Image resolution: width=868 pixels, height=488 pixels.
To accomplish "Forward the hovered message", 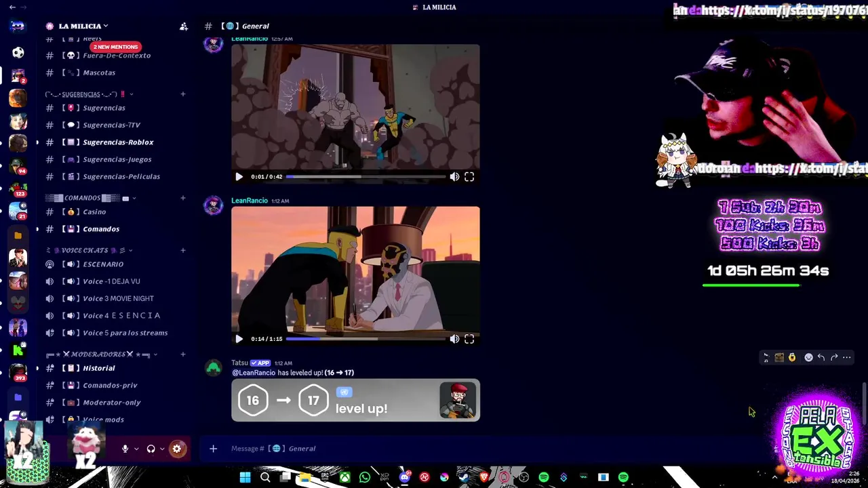I will (834, 357).
